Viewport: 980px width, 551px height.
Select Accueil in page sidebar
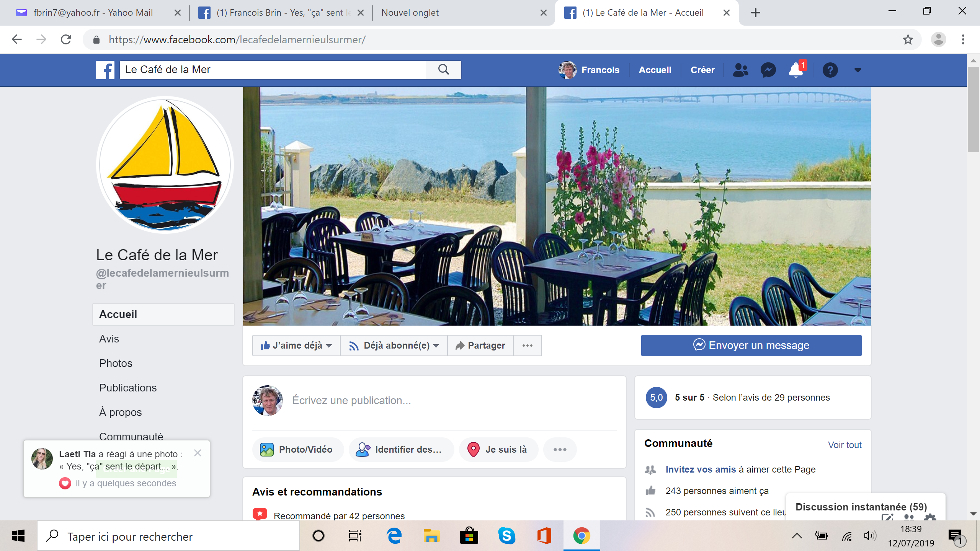pos(163,314)
